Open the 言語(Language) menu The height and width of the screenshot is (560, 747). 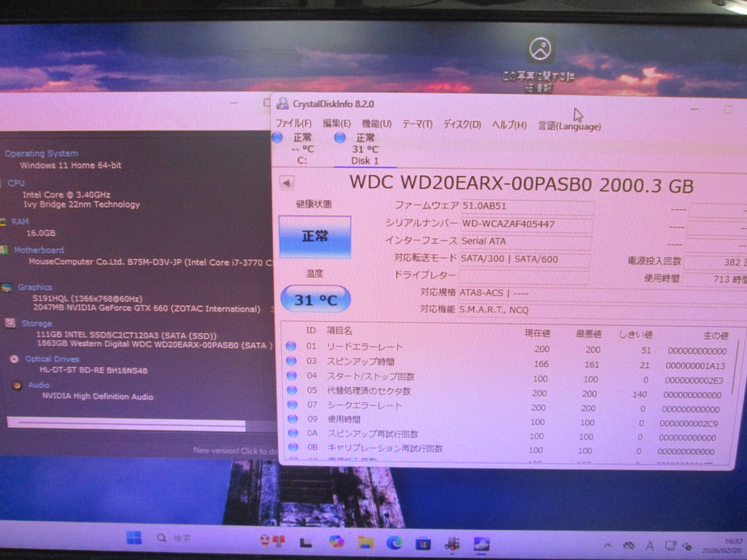[569, 126]
